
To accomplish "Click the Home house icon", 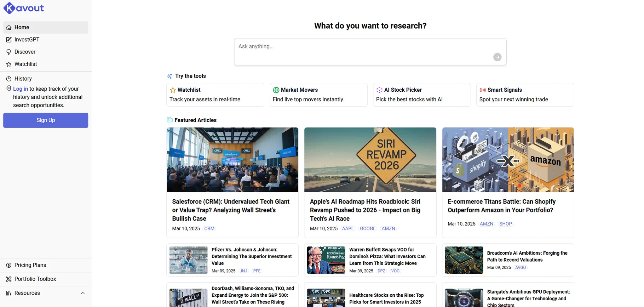I will pyautogui.click(x=9, y=28).
